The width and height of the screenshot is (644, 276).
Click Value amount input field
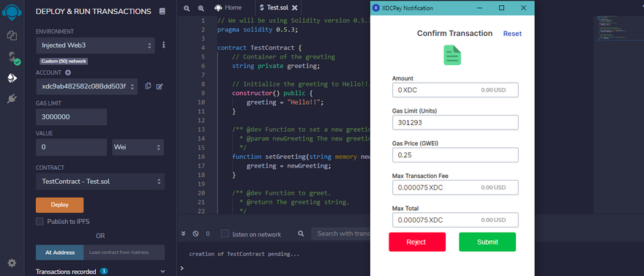click(72, 147)
